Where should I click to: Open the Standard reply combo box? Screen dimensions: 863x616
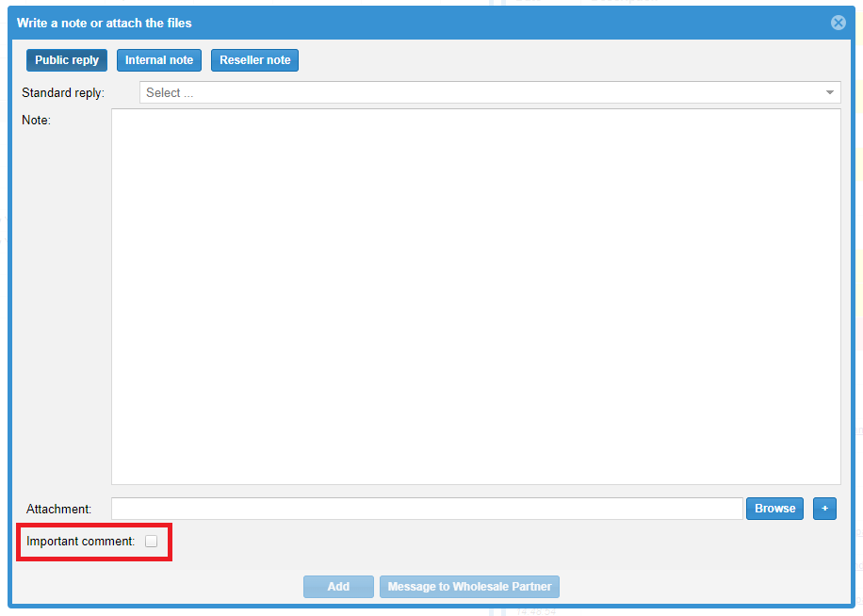(489, 93)
